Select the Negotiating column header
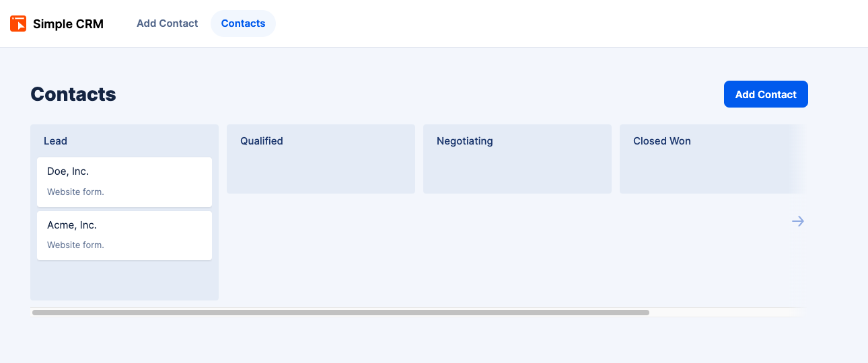 464,141
